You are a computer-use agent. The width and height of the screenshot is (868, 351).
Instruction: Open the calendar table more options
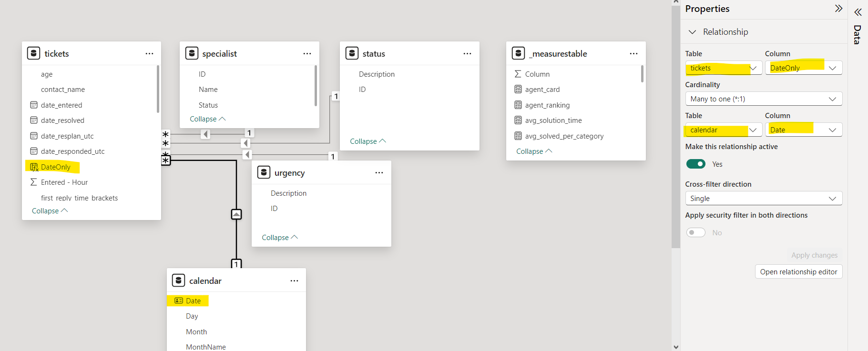pyautogui.click(x=294, y=281)
